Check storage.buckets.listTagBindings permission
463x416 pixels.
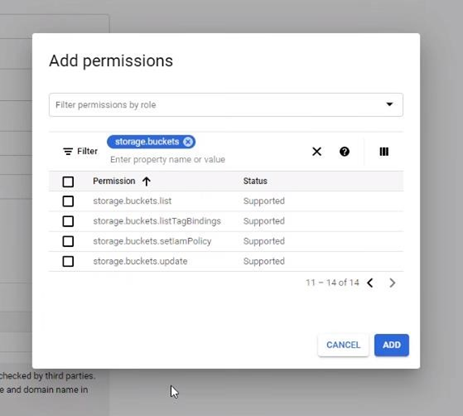68,221
